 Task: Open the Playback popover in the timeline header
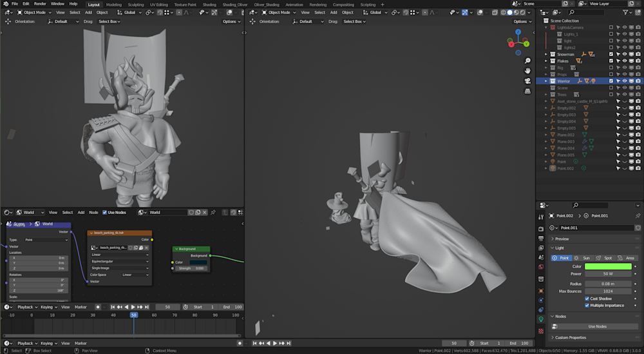click(26, 307)
